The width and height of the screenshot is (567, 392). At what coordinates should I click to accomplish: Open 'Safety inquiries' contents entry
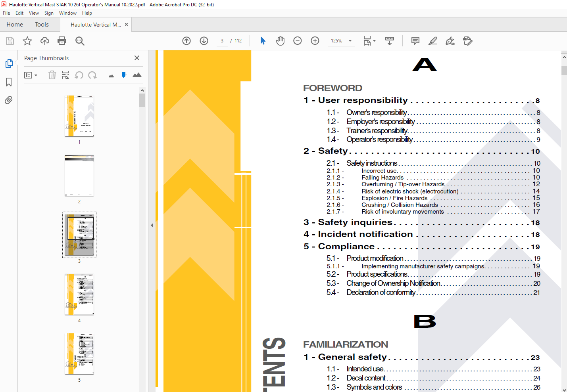(422, 222)
